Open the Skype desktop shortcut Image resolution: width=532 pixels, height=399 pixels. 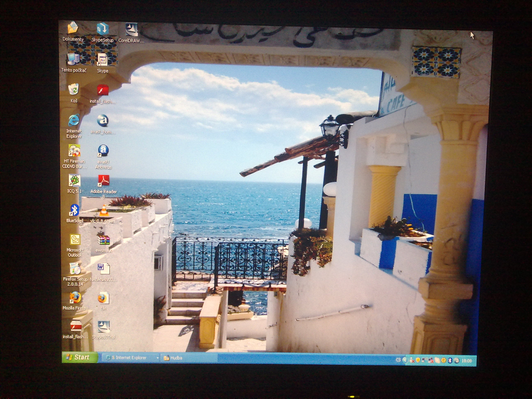[102, 60]
